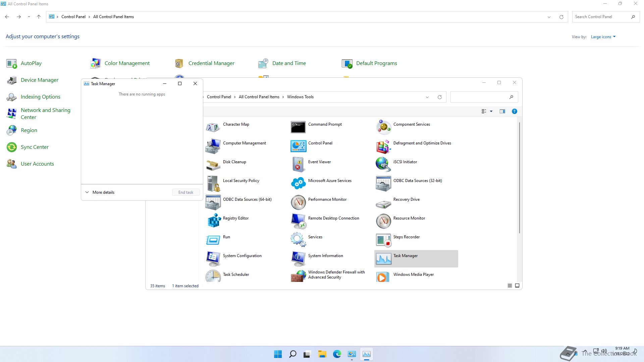
Task: Open Defragment and Optimize Drives
Action: [x=383, y=146]
